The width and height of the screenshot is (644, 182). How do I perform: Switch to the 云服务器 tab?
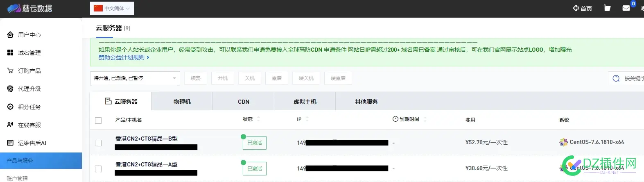click(x=121, y=101)
